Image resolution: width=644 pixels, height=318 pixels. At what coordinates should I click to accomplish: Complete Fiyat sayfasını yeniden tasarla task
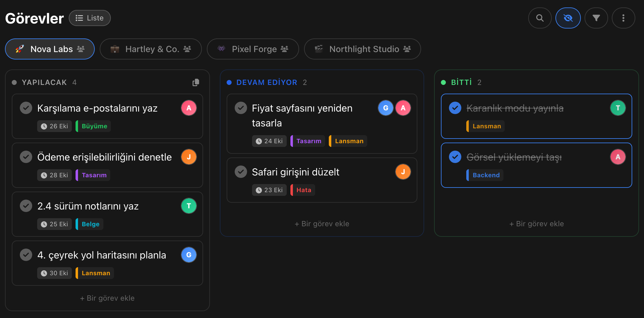[241, 108]
